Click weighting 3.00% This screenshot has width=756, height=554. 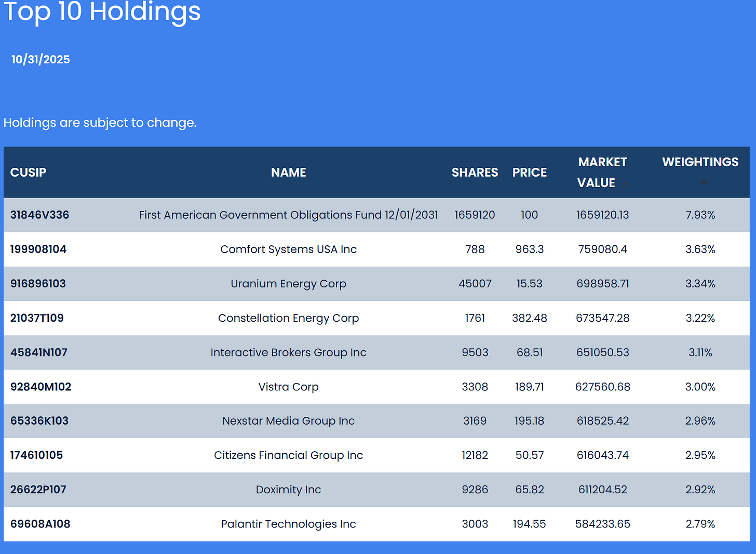pyautogui.click(x=700, y=387)
